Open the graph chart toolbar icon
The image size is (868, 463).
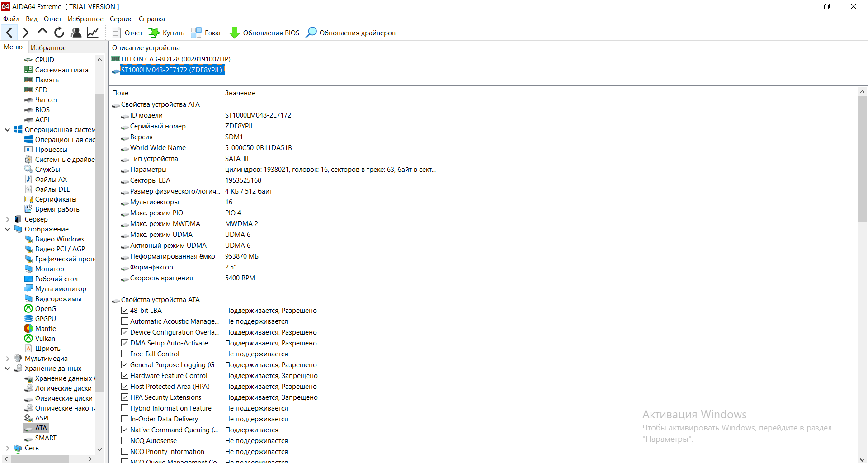coord(93,33)
